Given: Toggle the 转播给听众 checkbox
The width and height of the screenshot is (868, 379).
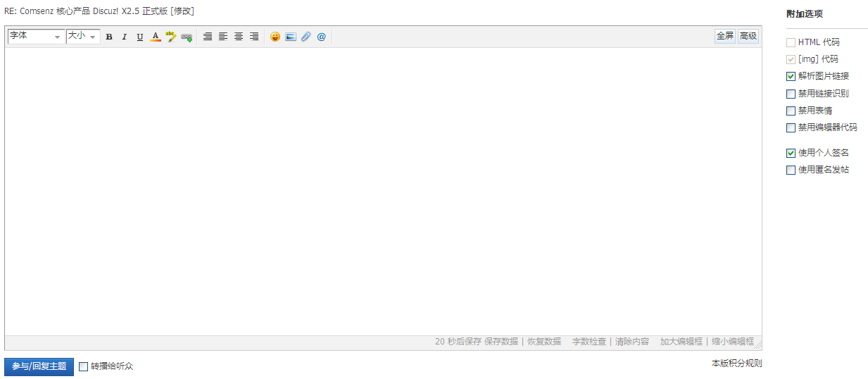Looking at the screenshot, I should coord(84,366).
